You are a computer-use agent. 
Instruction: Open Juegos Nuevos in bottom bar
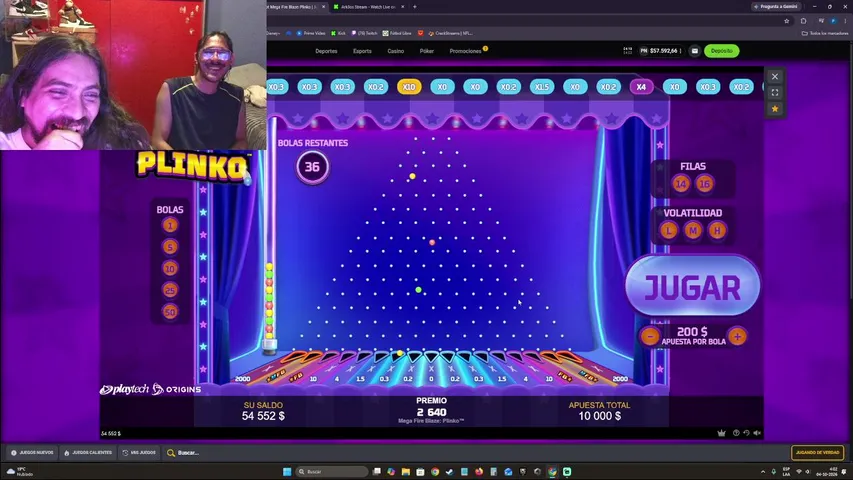[33, 453]
